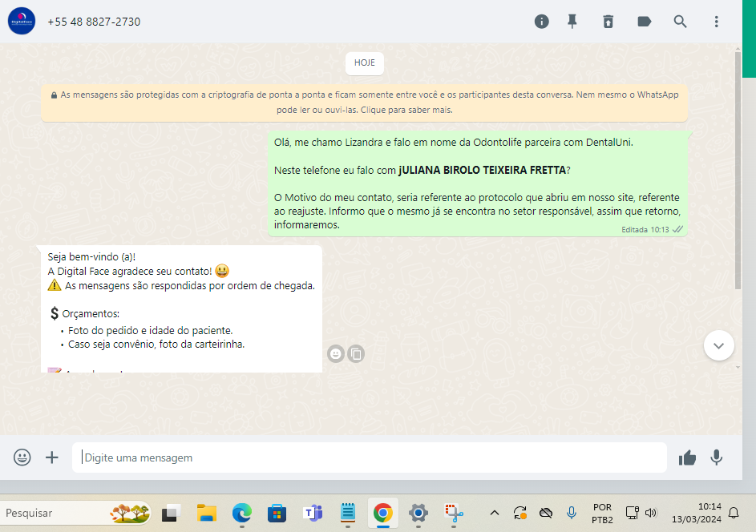The width and height of the screenshot is (756, 532).
Task: Send a thumbs-up quick reply
Action: pyautogui.click(x=687, y=457)
